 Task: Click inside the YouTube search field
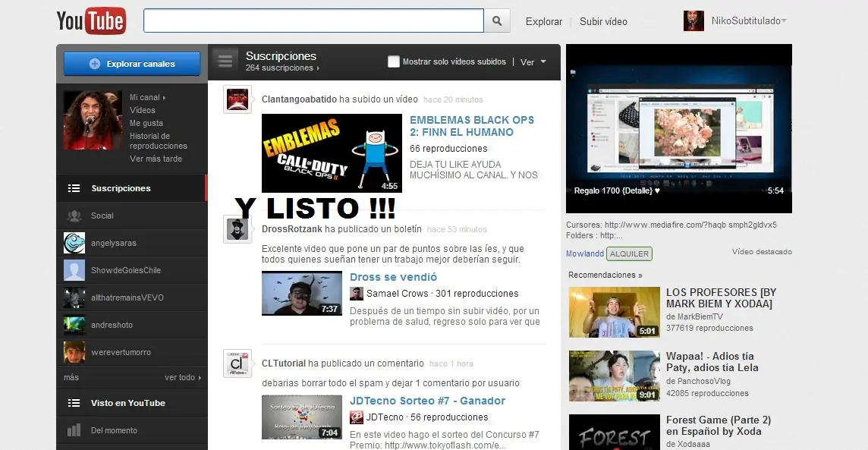point(313,21)
